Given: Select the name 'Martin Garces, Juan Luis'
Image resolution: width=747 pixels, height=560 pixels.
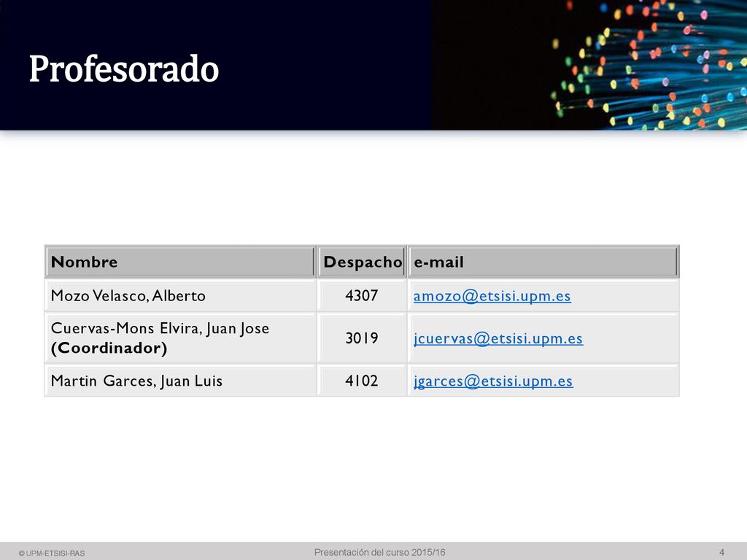Looking at the screenshot, I should (x=136, y=381).
